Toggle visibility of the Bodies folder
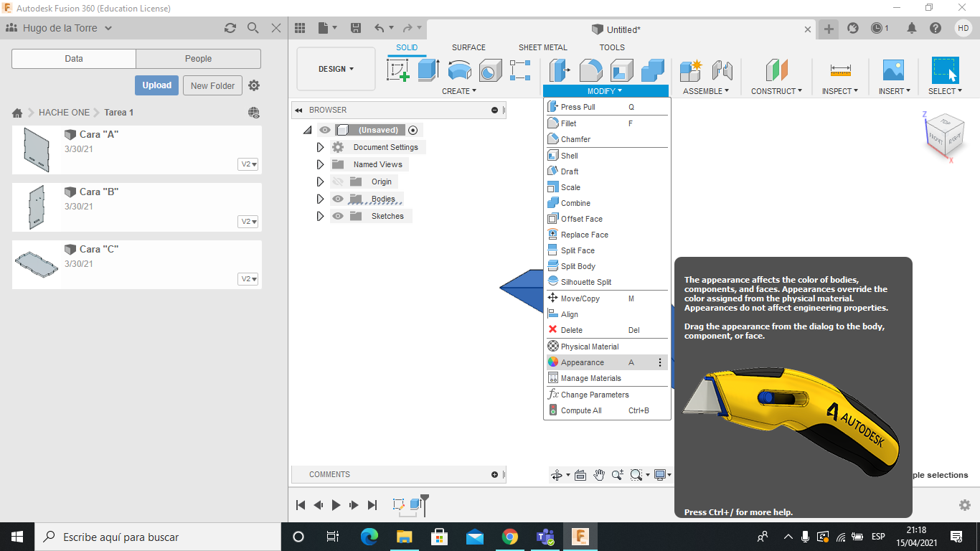The width and height of the screenshot is (980, 551). click(x=338, y=199)
